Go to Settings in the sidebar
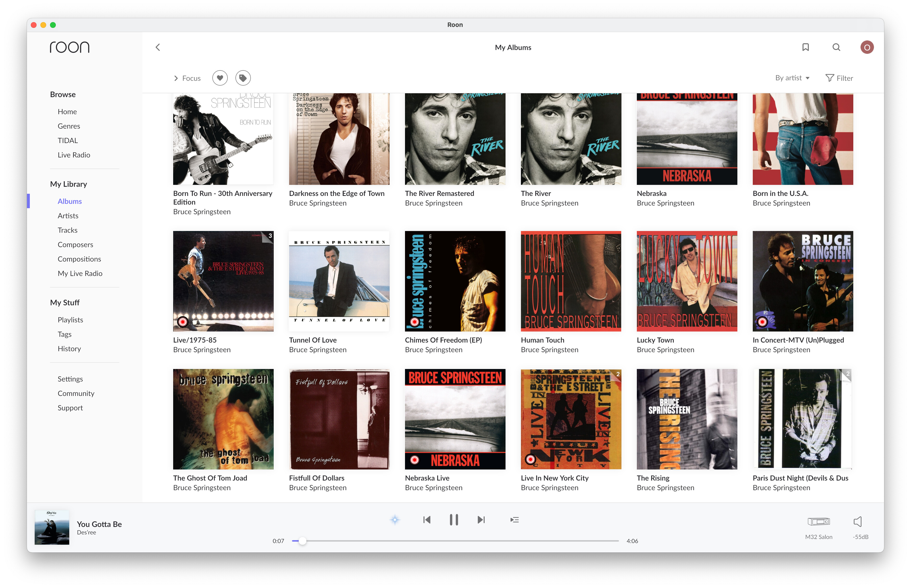The height and width of the screenshot is (588, 911). pos(70,379)
